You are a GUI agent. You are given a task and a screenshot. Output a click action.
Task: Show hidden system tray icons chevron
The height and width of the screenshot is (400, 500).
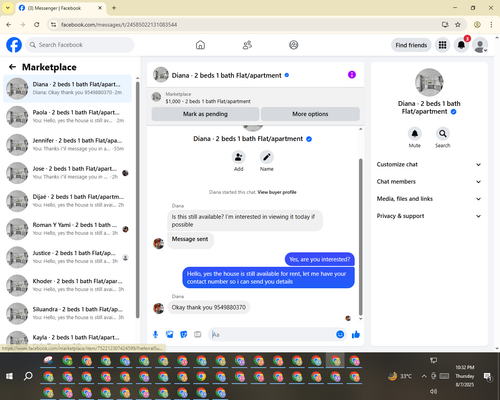pos(424,376)
